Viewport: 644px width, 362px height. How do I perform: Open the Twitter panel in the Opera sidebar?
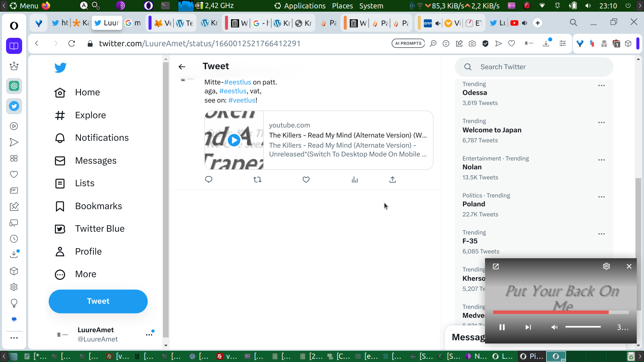coord(14,106)
